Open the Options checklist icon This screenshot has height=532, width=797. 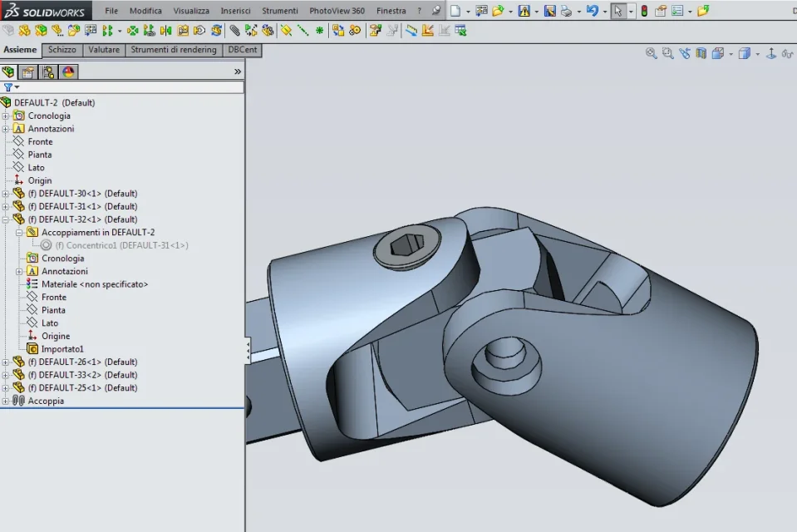coord(677,11)
